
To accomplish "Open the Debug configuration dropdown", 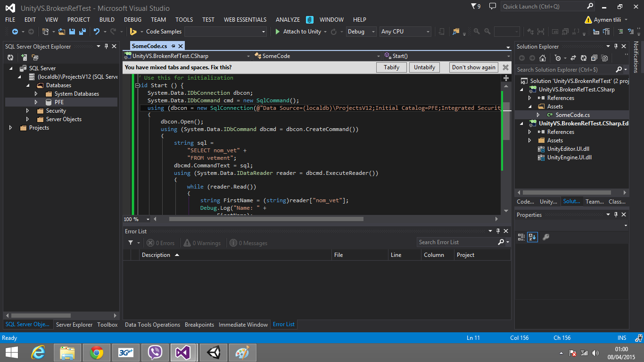I will pos(361,32).
